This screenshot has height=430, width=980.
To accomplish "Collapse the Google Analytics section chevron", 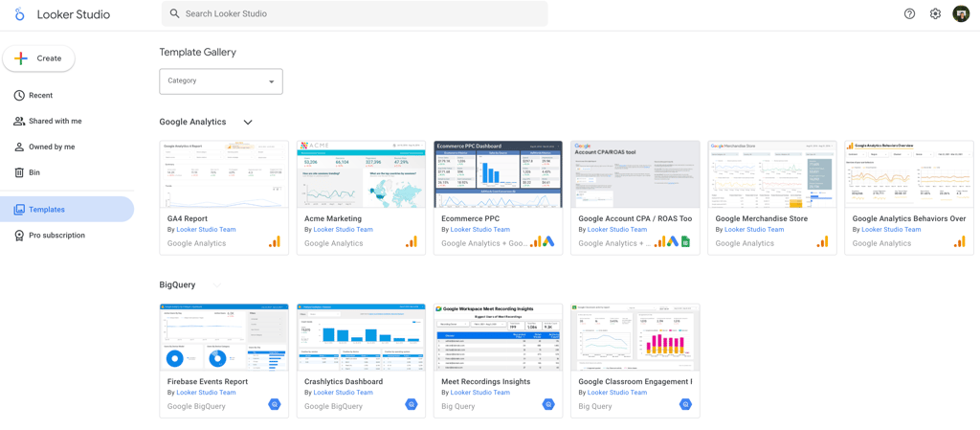I will pos(248,122).
